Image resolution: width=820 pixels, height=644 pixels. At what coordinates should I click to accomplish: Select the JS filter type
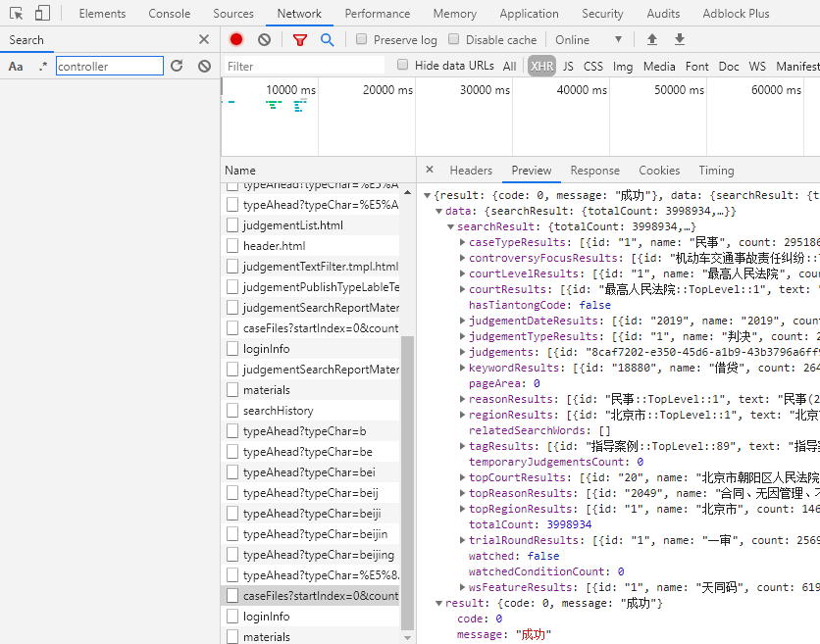coord(568,66)
